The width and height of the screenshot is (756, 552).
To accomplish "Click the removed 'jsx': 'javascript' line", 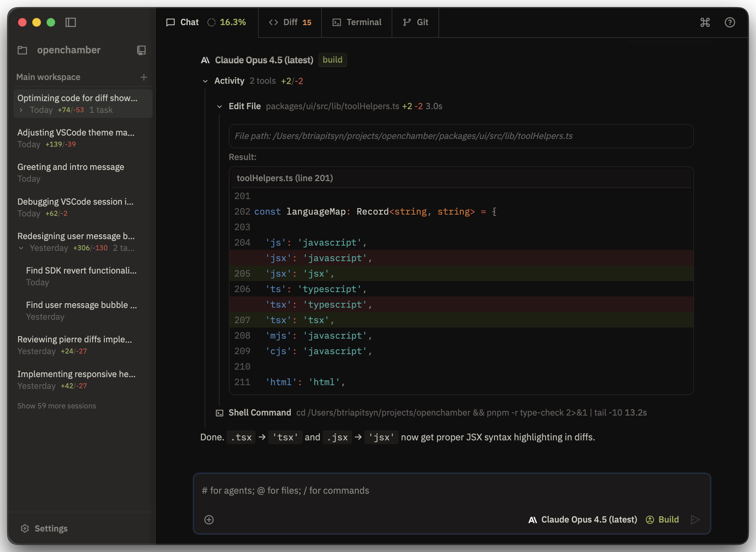I will (461, 258).
